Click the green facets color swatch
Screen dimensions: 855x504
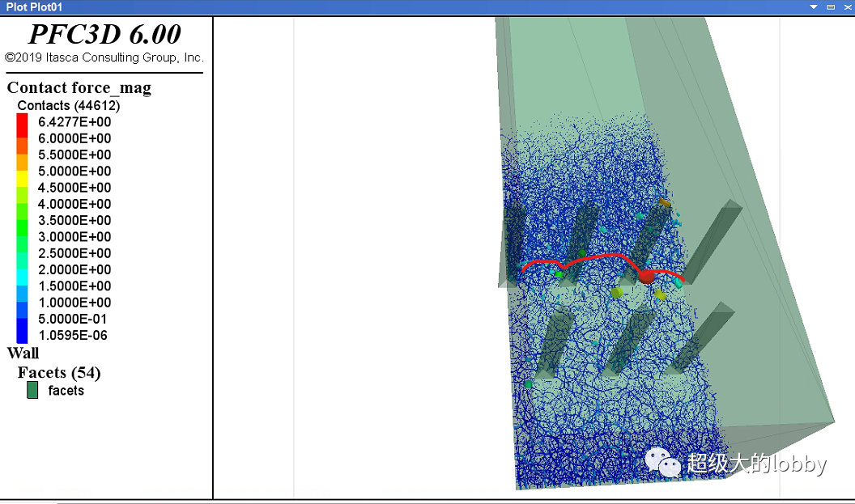(x=32, y=390)
